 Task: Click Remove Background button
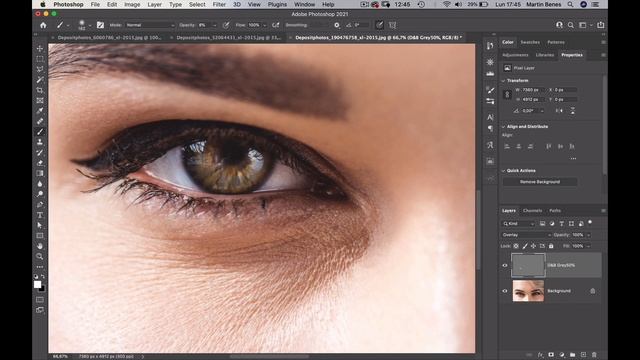540,182
